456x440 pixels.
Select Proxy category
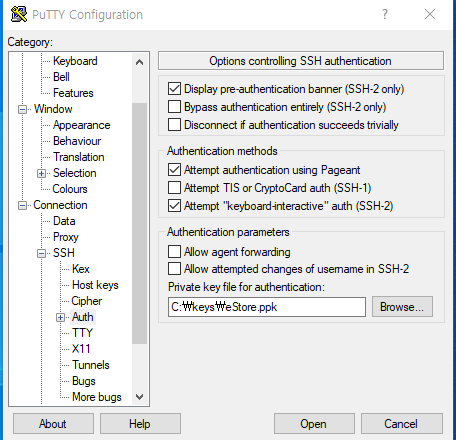coord(66,237)
